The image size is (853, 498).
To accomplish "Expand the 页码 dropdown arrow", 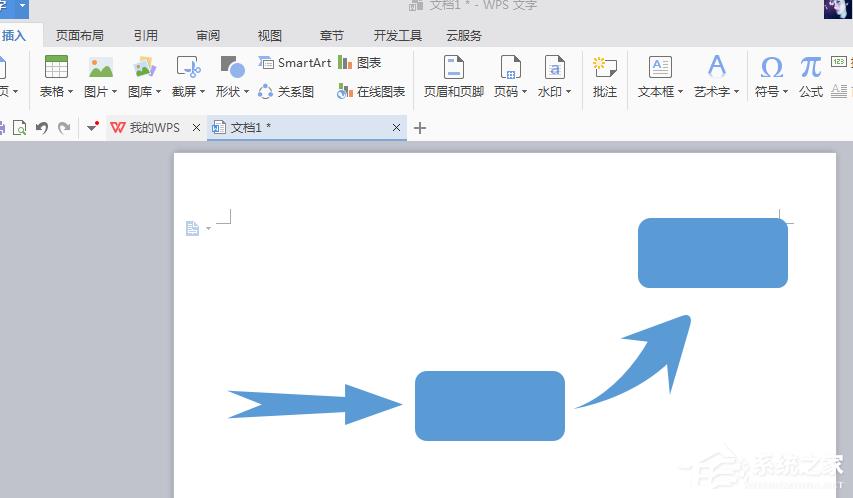I will click(524, 91).
